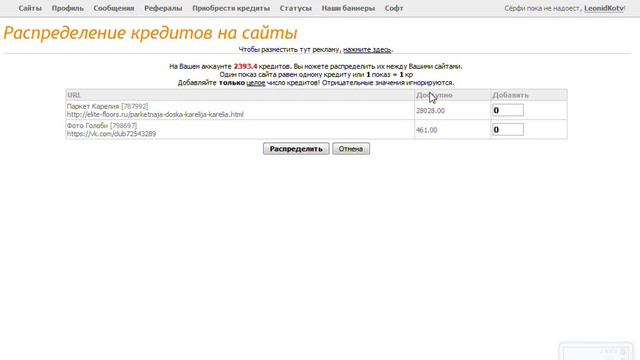Click the нажмите здесь advertising link

tap(367, 49)
